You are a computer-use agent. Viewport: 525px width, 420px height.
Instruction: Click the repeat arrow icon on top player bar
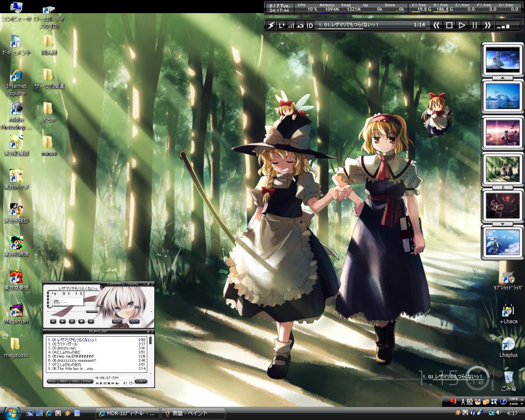click(300, 25)
